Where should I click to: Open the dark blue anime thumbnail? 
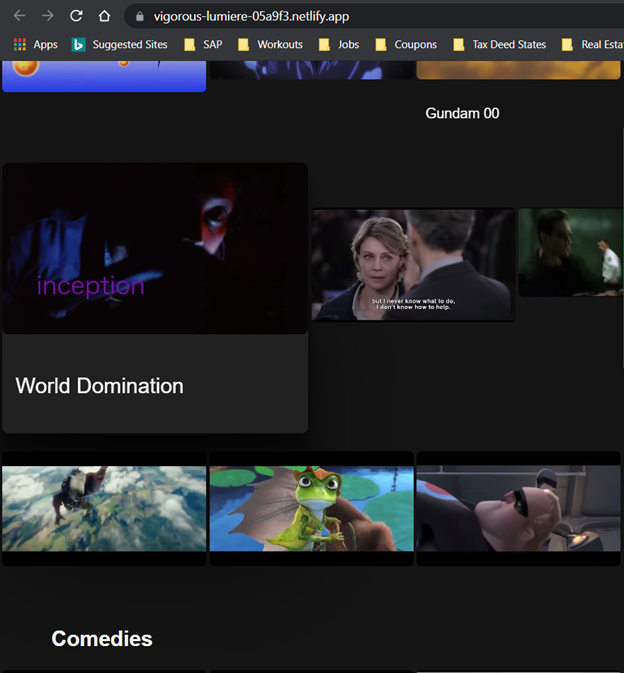tap(312, 70)
